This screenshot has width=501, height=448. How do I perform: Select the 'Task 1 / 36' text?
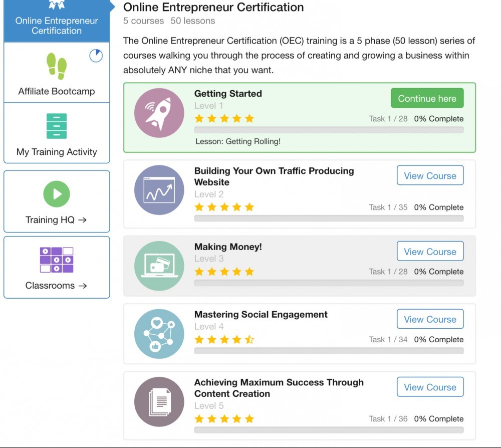pyautogui.click(x=388, y=418)
